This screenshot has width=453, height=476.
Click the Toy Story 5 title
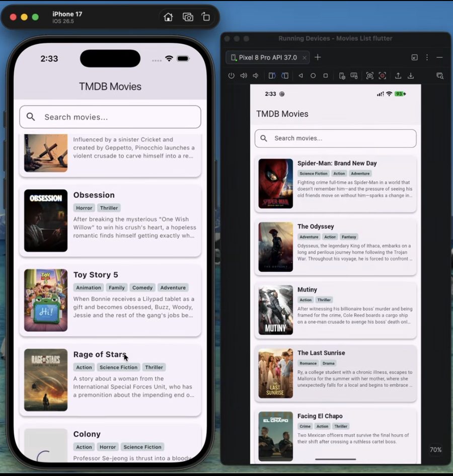(96, 275)
